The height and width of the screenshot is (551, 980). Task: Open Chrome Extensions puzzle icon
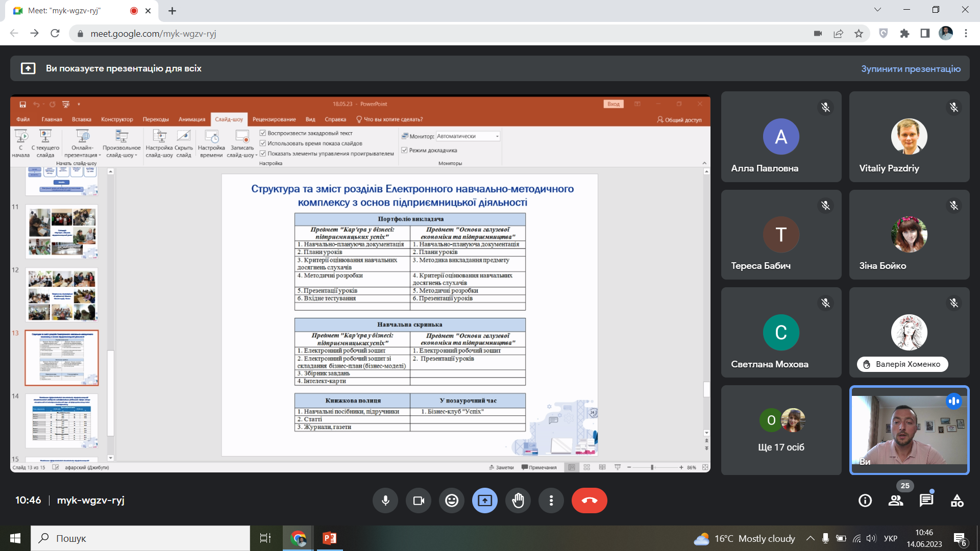[904, 34]
